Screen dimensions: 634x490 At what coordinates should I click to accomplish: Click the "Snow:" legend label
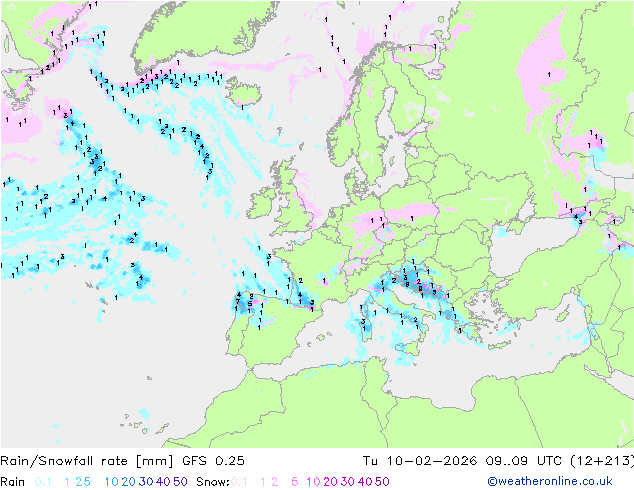[213, 482]
